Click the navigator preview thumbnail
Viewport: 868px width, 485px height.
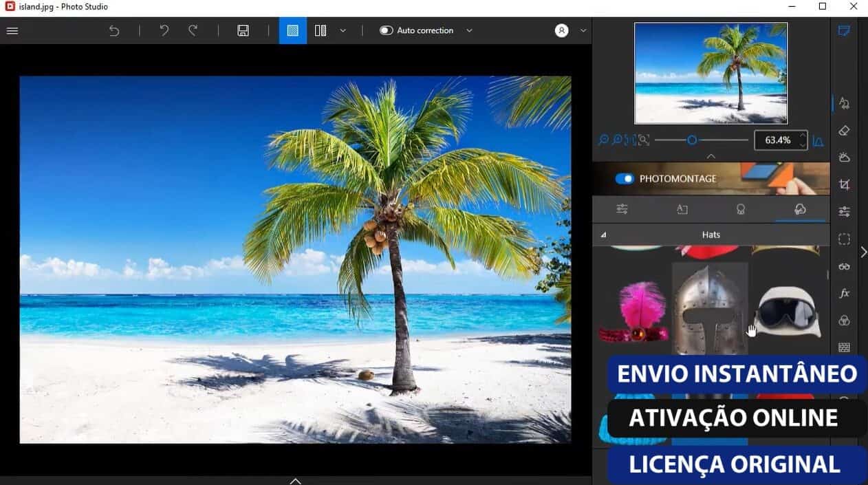click(x=710, y=73)
